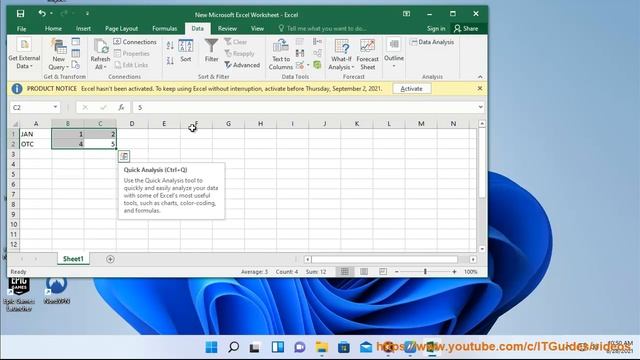The image size is (640, 360).
Task: Open the Name Box dropdown
Action: (55, 107)
